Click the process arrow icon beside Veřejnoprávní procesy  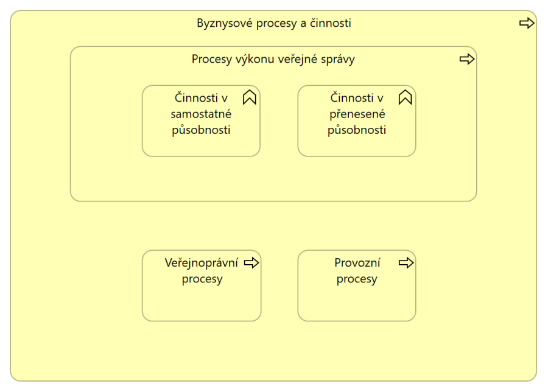251,263
